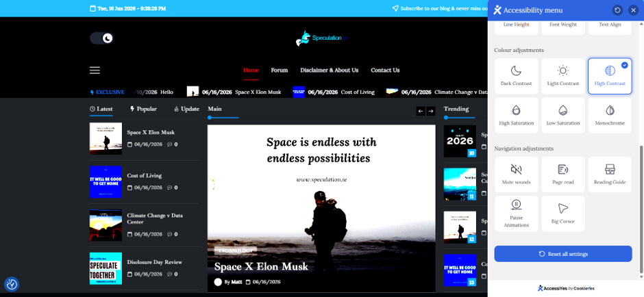Viewport: 644px width, 297px height.
Task: Activate Page read option
Action: (563, 175)
